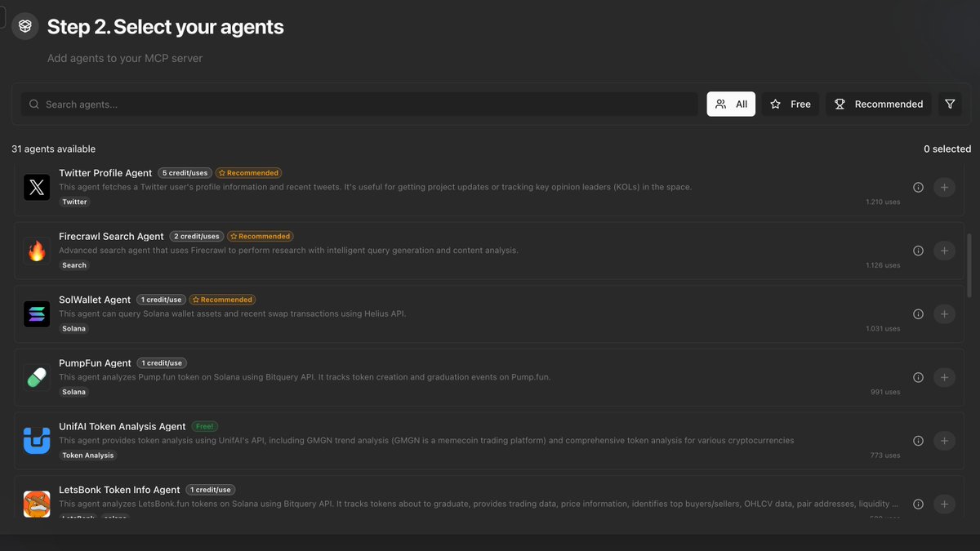
Task: Click the LetsBonk Token Info Agent title
Action: tap(119, 490)
